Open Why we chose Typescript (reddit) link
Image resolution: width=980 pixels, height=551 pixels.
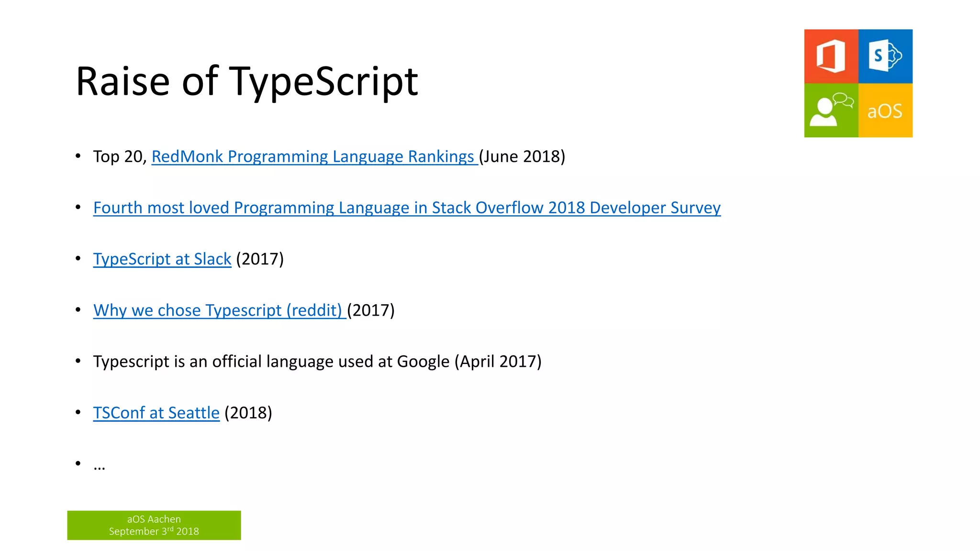(220, 310)
